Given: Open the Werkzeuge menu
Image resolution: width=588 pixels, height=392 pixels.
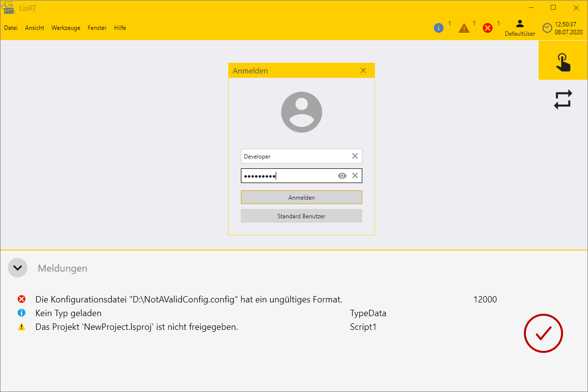Looking at the screenshot, I should point(66,28).
